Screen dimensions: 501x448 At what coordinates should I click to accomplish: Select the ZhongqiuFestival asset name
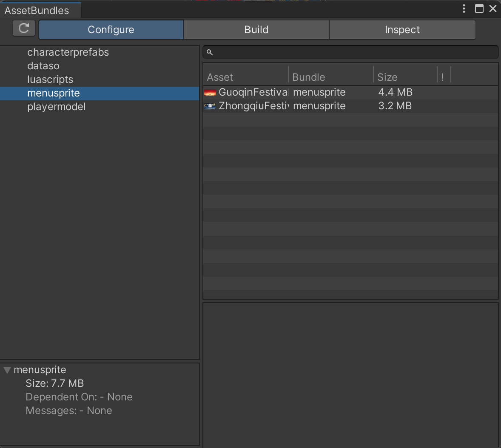(253, 106)
